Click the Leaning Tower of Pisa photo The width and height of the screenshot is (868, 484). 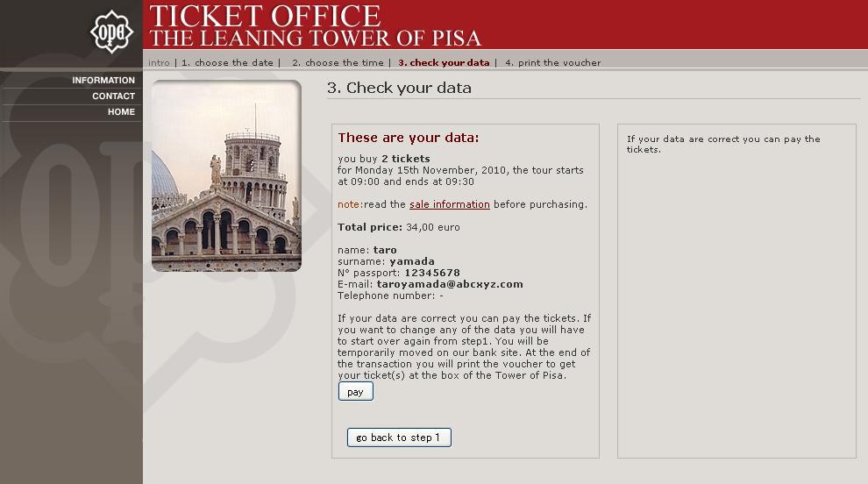[x=226, y=175]
